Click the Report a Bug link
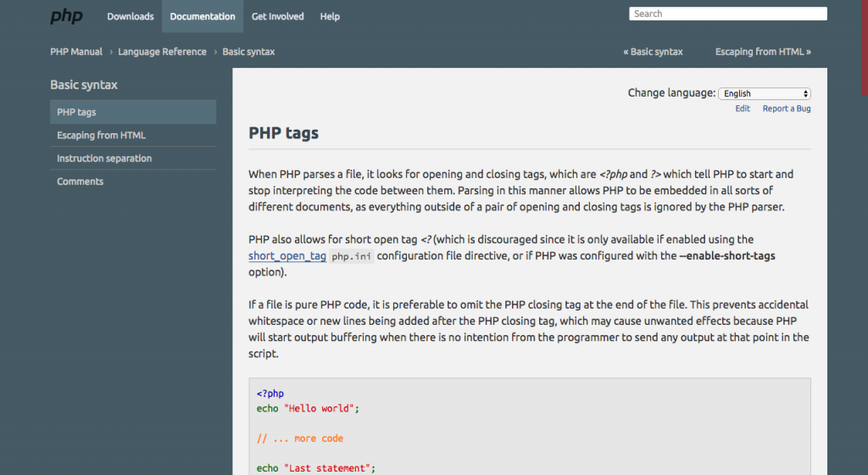This screenshot has width=868, height=475. 787,109
